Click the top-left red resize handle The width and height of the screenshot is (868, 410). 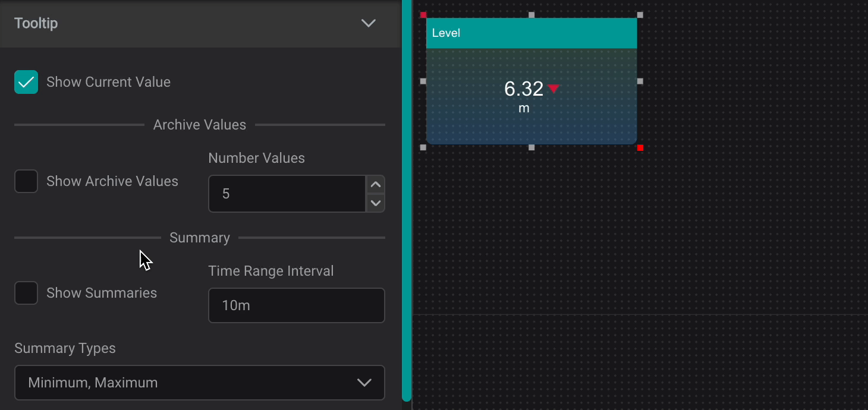[x=423, y=15]
